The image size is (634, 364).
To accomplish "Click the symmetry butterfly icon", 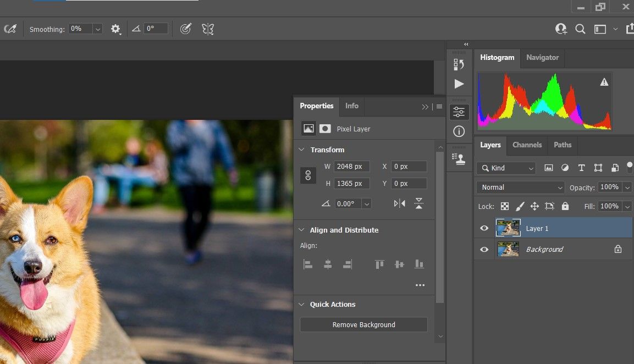I will click(x=207, y=29).
